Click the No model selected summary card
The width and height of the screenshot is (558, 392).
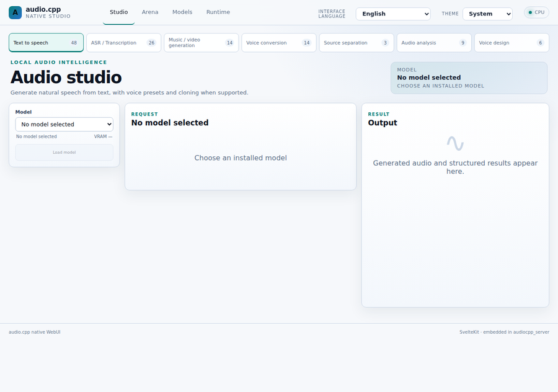point(469,78)
